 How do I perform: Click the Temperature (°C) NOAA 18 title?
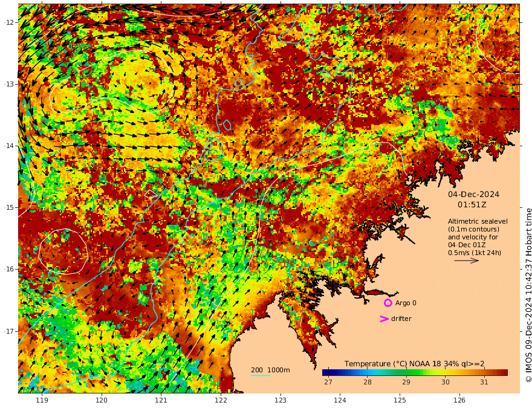414,364
